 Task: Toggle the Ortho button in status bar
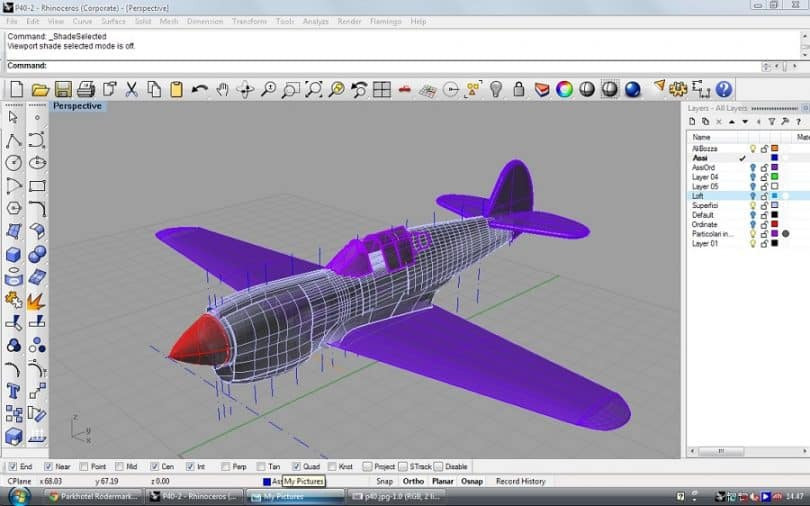click(x=413, y=481)
